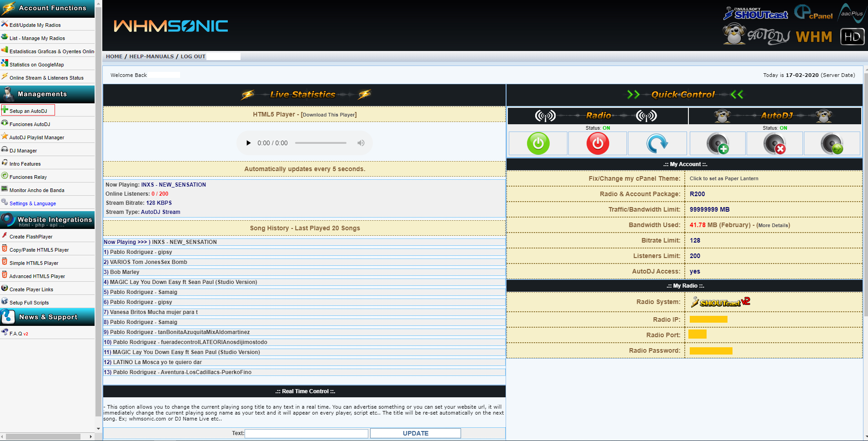Open Funciones Relay
Image resolution: width=868 pixels, height=441 pixels.
coord(28,177)
